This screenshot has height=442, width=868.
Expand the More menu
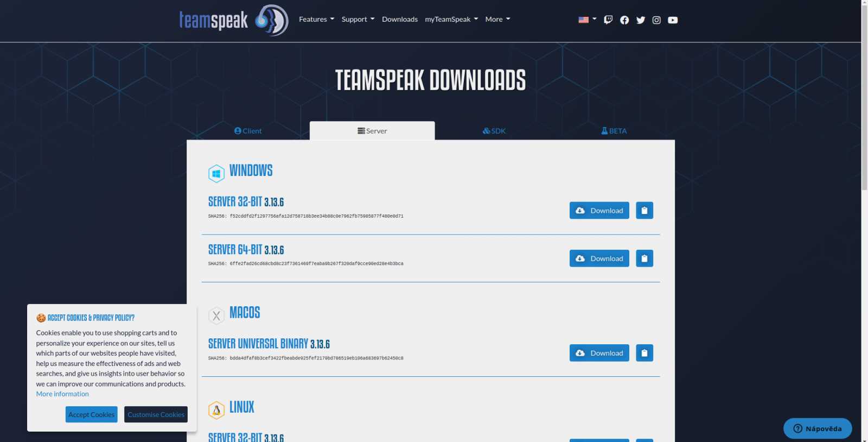(497, 20)
